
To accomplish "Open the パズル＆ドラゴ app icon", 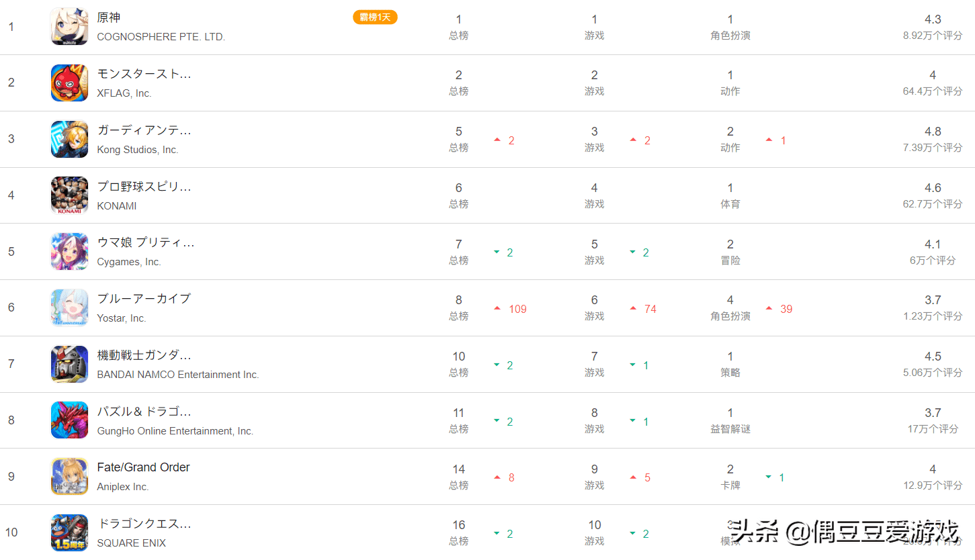I will [69, 420].
